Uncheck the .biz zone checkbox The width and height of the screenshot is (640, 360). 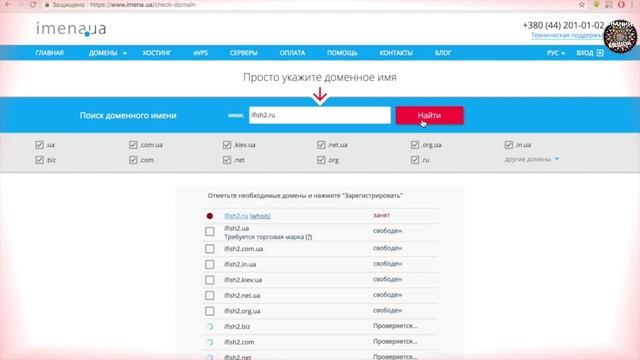39,160
